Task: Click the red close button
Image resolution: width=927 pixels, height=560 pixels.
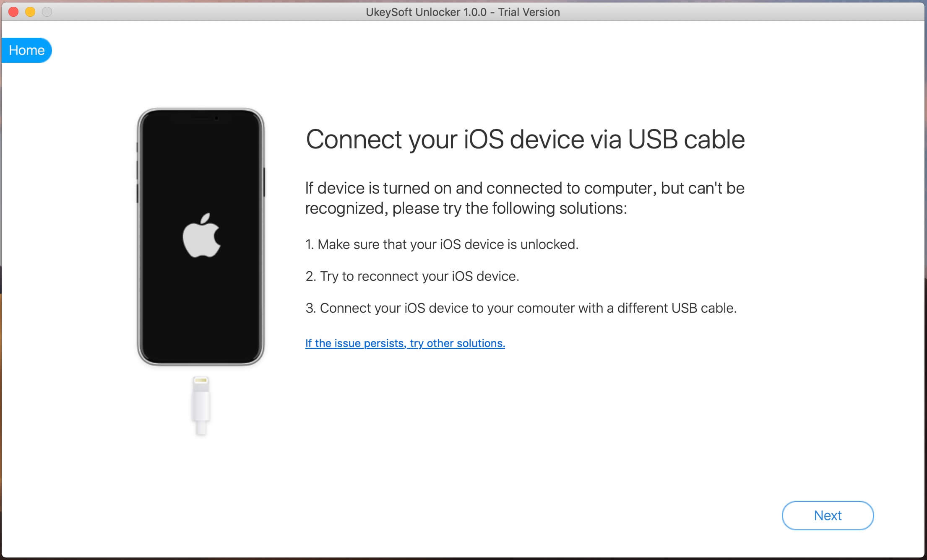Action: point(13,12)
